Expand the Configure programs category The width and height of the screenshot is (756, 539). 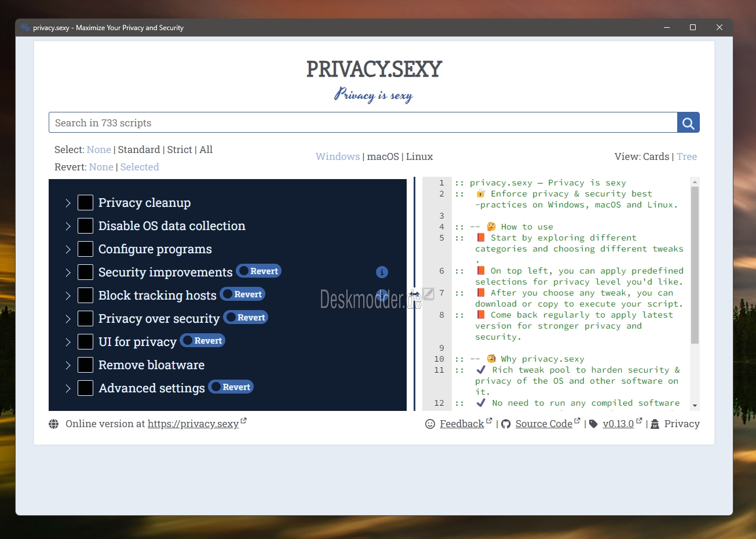tap(67, 249)
